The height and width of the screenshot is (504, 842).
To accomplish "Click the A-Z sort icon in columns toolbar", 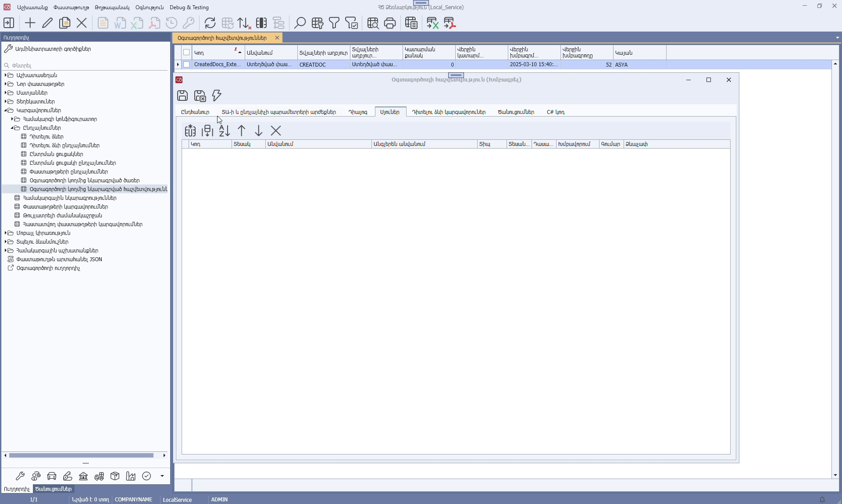I will pyautogui.click(x=225, y=131).
